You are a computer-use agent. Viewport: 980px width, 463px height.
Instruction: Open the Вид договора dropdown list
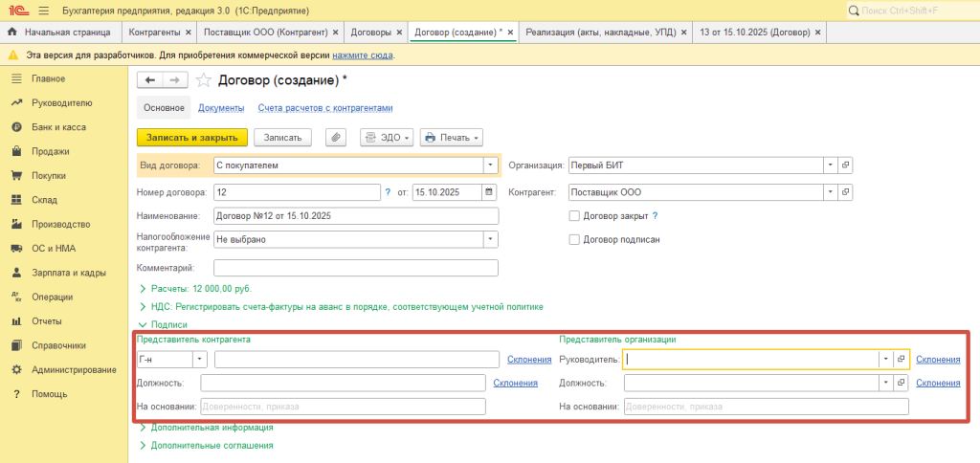click(491, 165)
